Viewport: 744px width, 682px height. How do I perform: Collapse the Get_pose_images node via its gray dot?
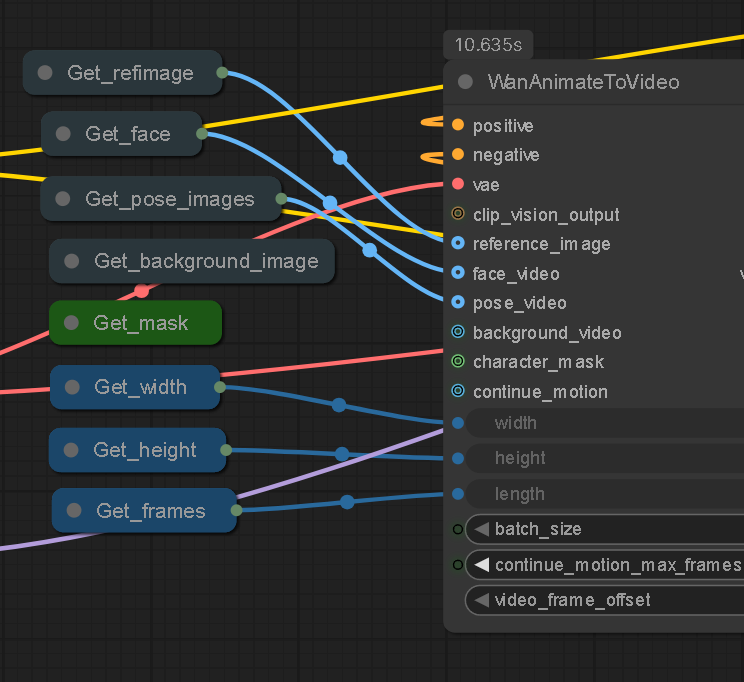(x=63, y=198)
